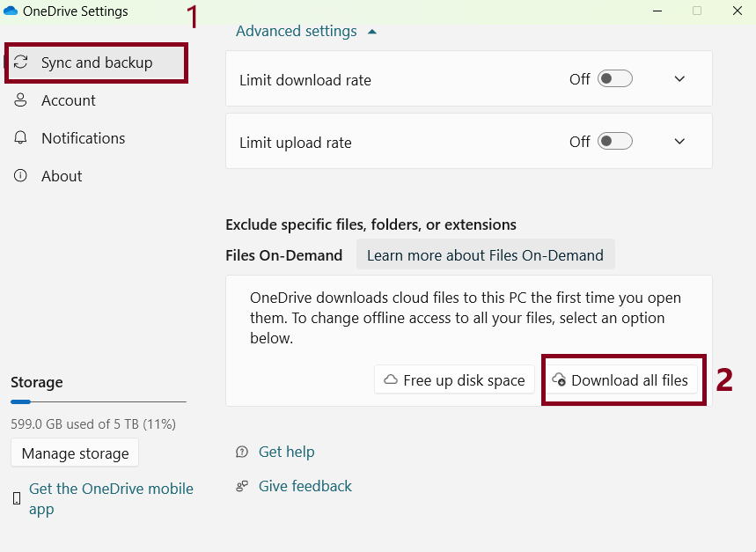756x552 pixels.
Task: Toggle the Limit download rate switch
Action: pos(614,79)
